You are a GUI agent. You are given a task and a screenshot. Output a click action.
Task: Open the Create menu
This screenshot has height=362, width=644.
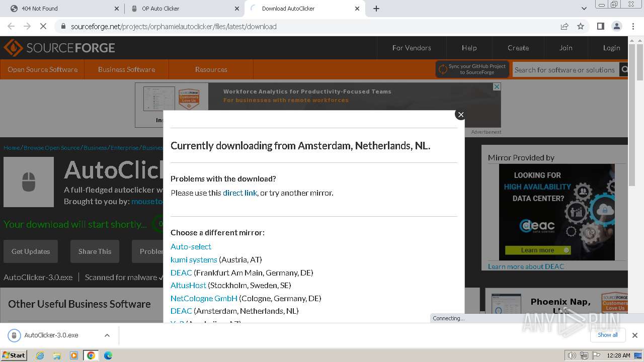[x=518, y=48]
